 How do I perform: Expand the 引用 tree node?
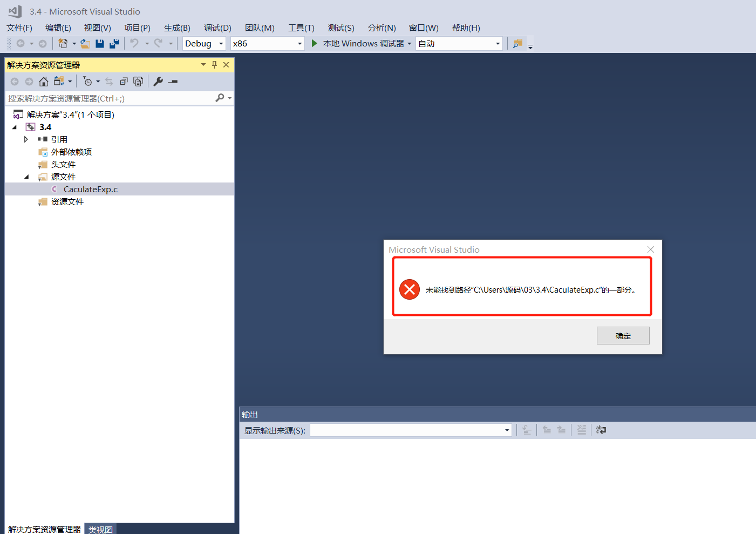[x=26, y=139]
